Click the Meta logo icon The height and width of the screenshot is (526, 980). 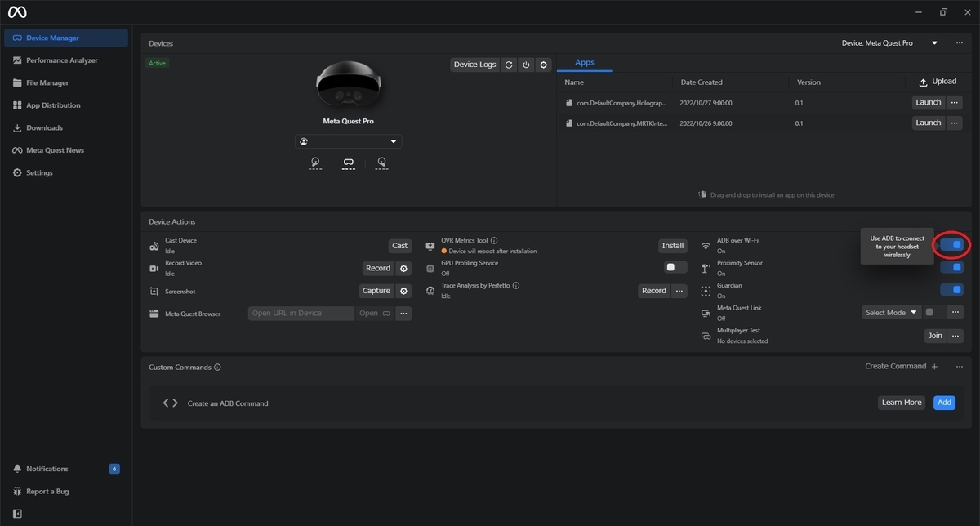coord(17,12)
